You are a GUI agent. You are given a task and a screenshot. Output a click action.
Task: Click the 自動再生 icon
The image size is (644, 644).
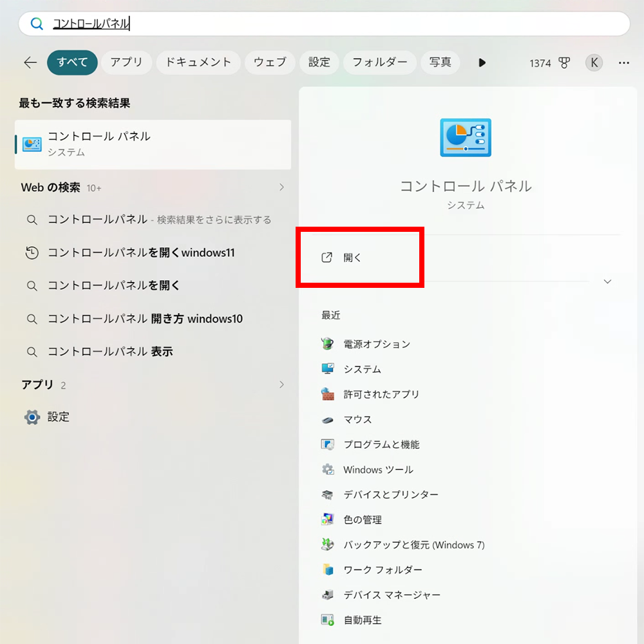(x=327, y=620)
